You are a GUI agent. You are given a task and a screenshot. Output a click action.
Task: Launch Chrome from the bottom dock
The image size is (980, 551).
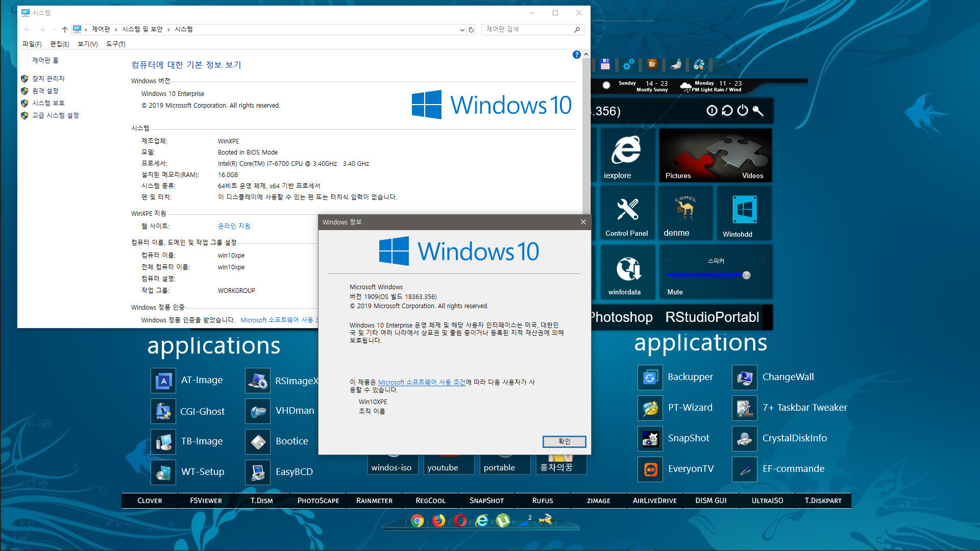417,520
